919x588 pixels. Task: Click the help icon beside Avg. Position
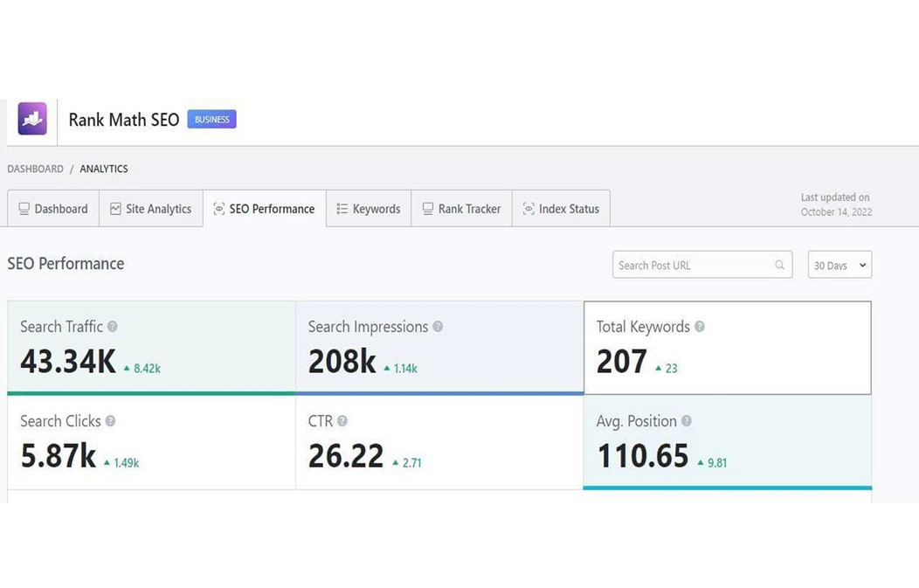[687, 421]
